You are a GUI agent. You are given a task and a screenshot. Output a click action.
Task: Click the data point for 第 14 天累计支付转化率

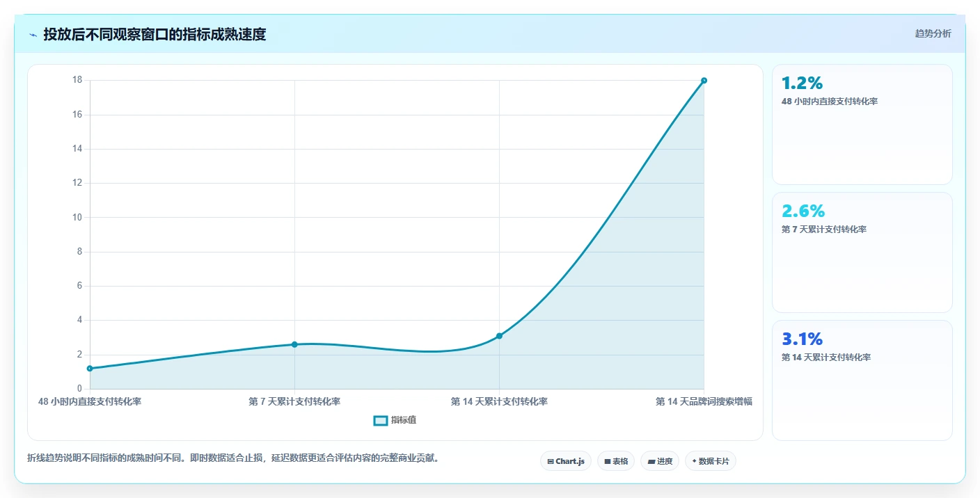(x=499, y=336)
